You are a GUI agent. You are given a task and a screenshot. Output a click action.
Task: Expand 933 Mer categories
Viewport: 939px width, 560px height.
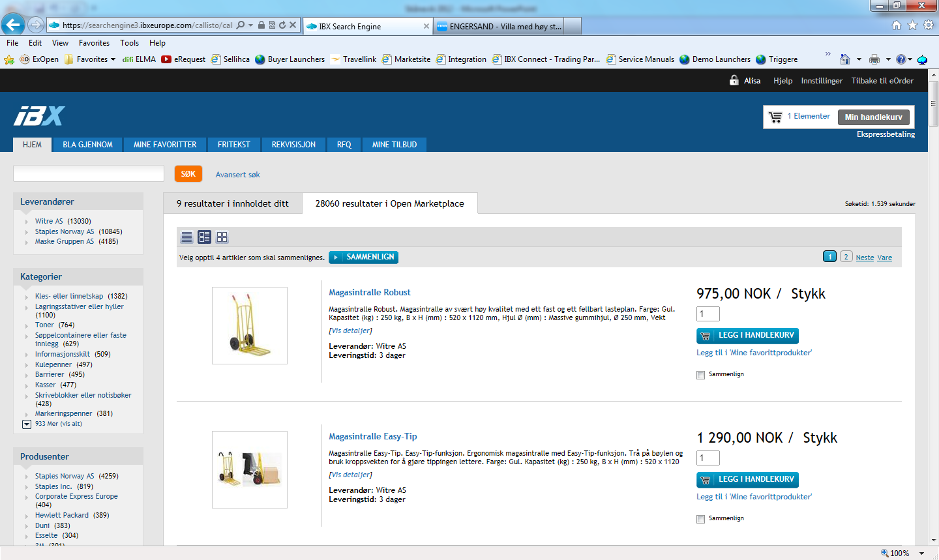[27, 424]
